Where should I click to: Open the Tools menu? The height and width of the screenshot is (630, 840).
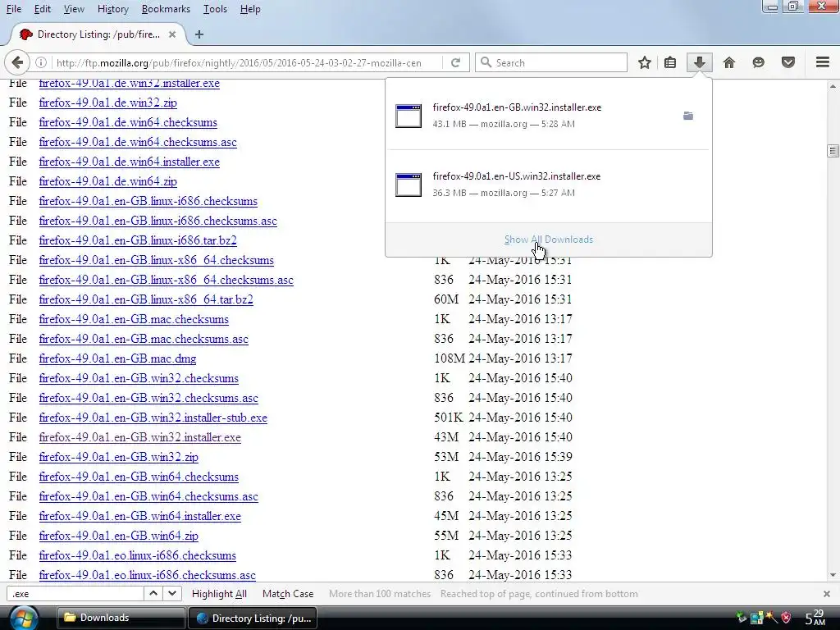pos(216,9)
